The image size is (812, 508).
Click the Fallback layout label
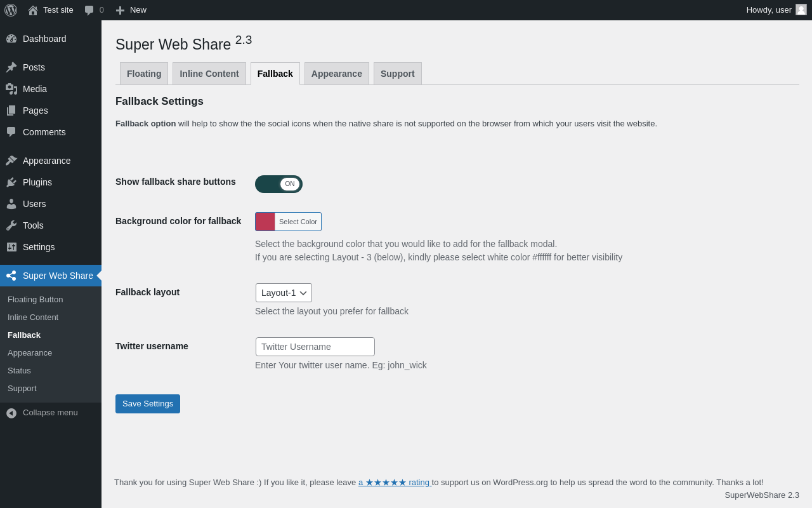[147, 292]
